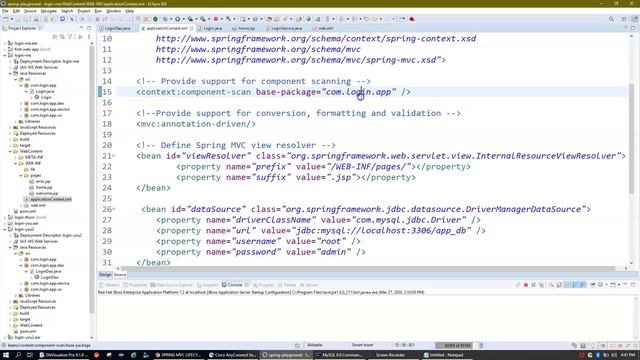Collapse the dataSource bean fold at line 26
The width and height of the screenshot is (640, 360).
(x=114, y=209)
